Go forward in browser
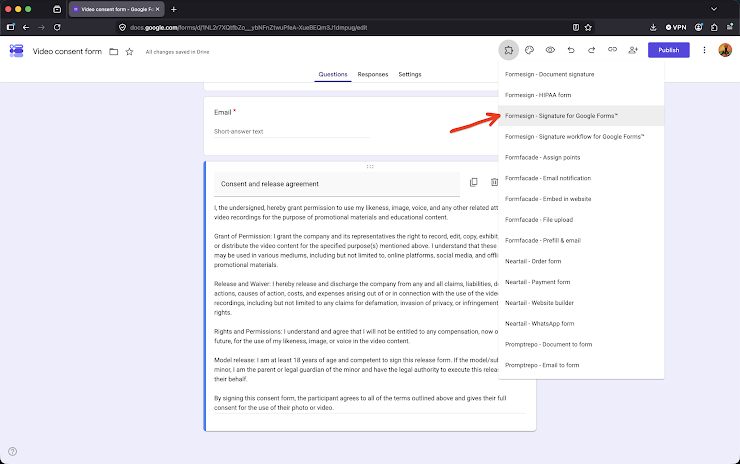The image size is (740, 464). 42,27
